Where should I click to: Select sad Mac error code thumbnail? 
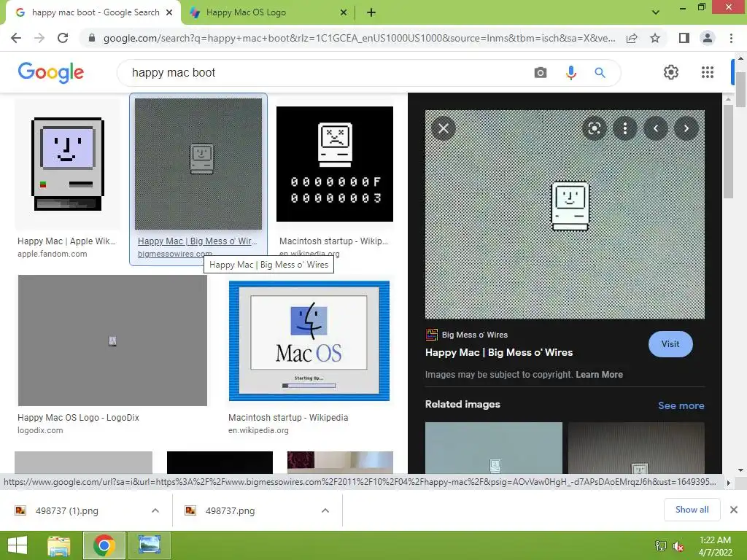(335, 164)
